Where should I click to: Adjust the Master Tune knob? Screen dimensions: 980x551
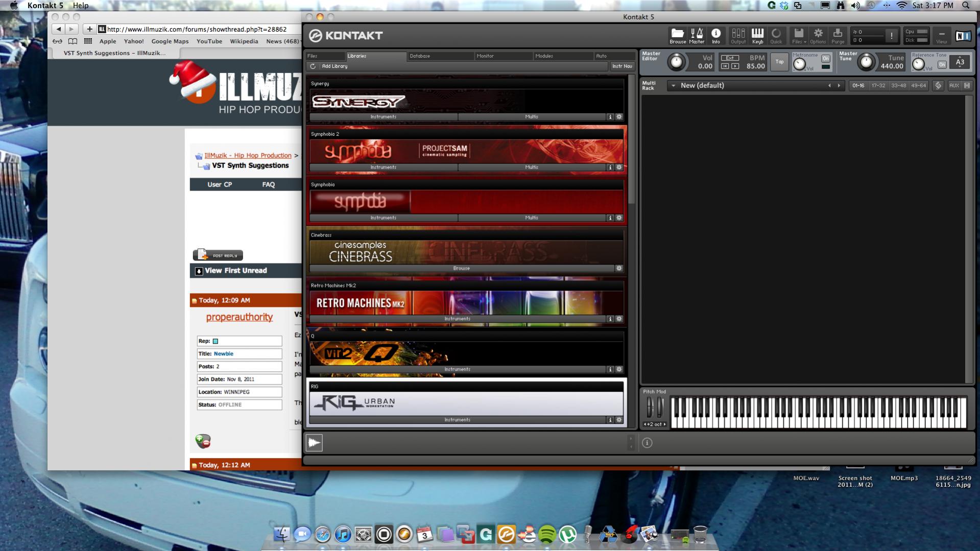click(x=866, y=62)
